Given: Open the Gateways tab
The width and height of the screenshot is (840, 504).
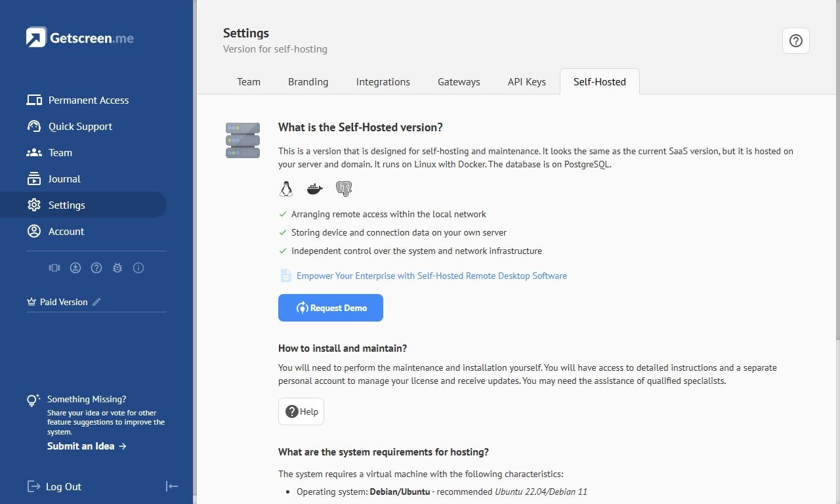Looking at the screenshot, I should tap(459, 82).
